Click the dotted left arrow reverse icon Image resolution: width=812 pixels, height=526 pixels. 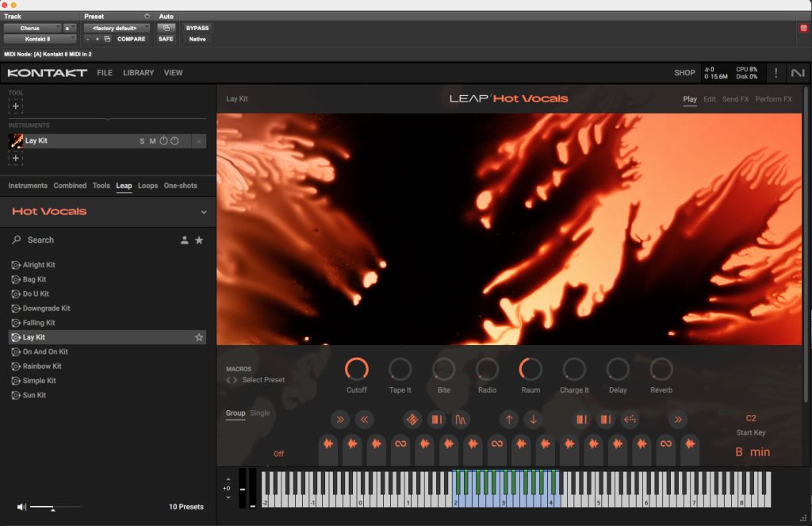630,420
